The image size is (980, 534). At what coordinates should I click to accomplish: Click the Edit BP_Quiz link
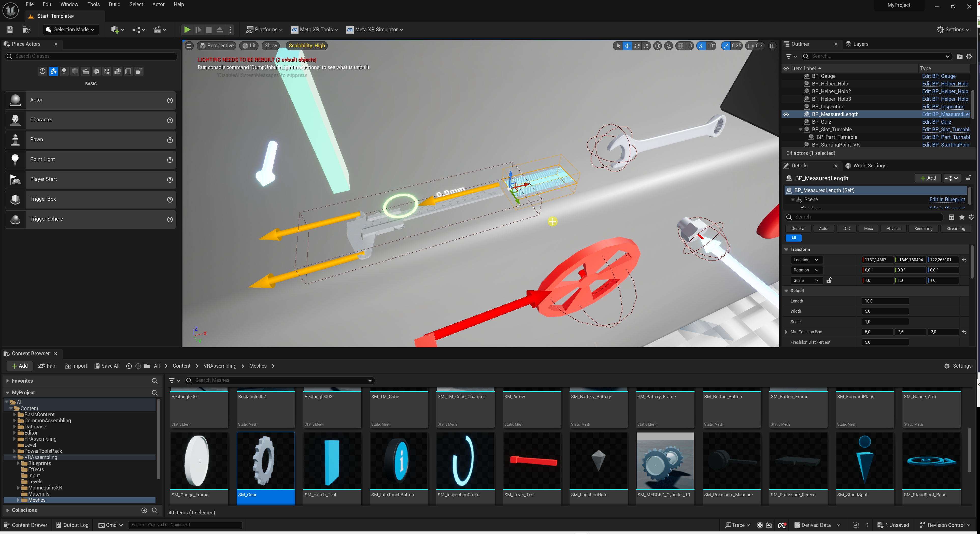[936, 122]
